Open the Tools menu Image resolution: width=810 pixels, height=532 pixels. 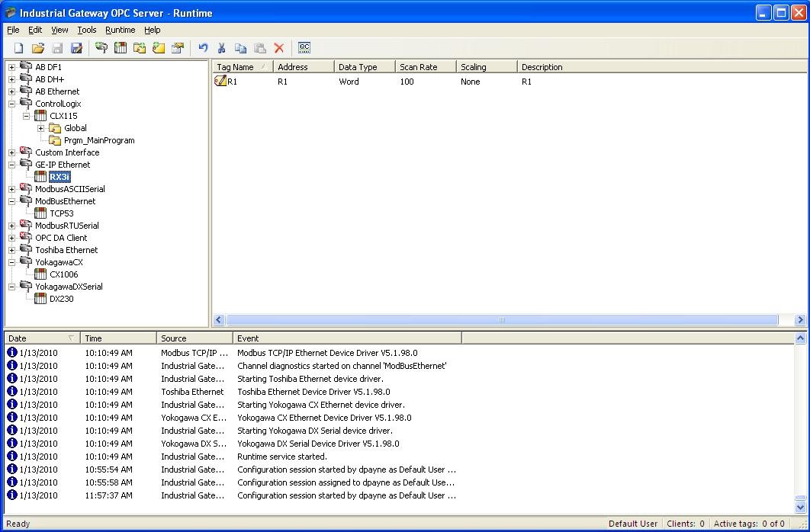(x=87, y=30)
